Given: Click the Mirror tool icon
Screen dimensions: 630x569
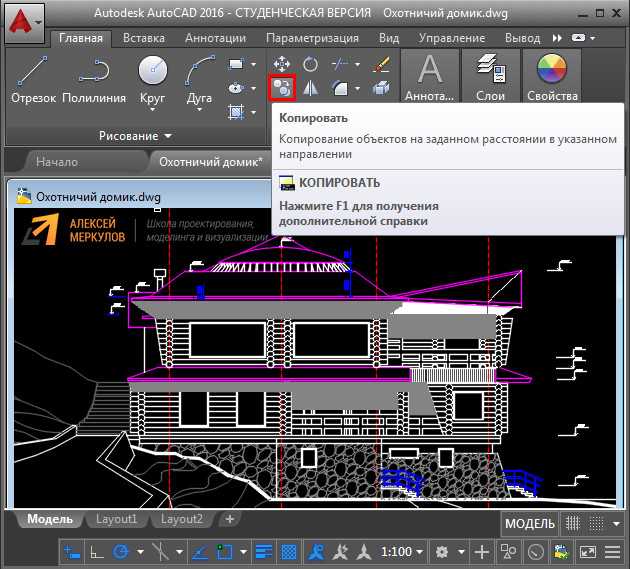Looking at the screenshot, I should coord(310,88).
